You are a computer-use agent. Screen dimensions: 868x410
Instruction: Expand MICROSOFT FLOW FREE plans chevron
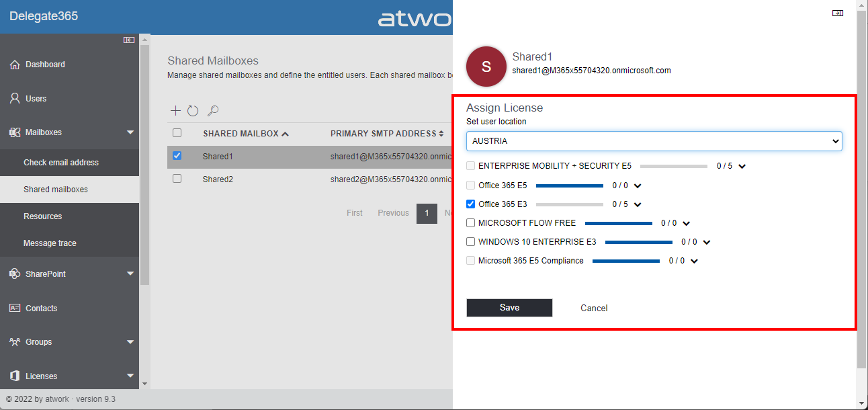click(x=687, y=223)
